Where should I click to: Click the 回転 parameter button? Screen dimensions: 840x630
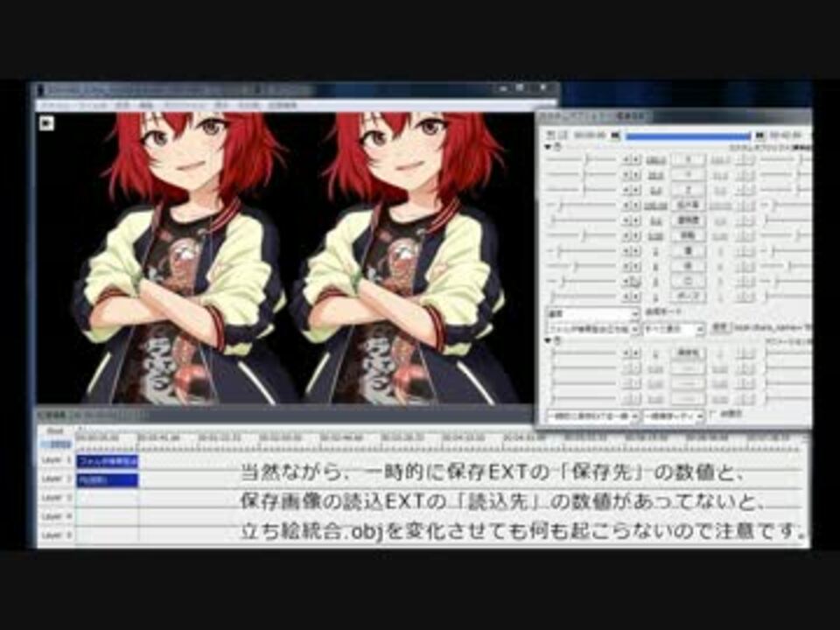(x=689, y=235)
